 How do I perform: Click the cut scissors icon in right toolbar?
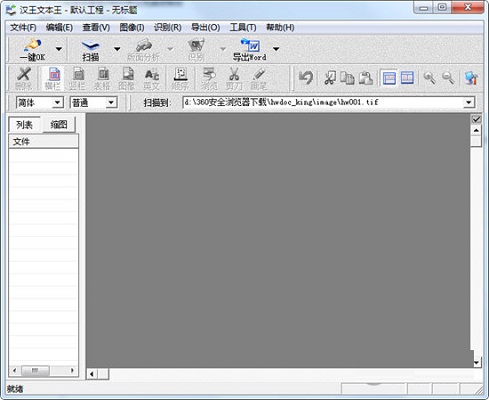click(330, 78)
